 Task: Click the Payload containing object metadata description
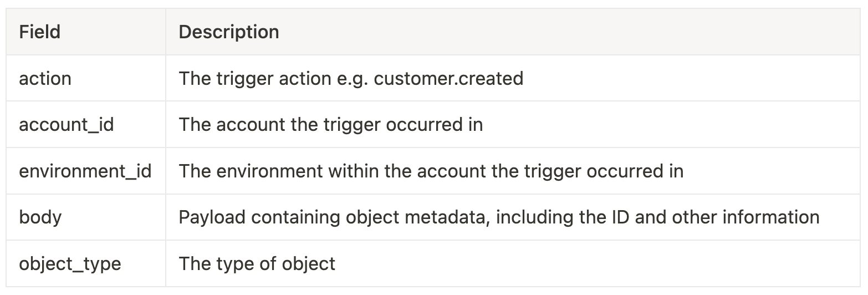coord(498,217)
